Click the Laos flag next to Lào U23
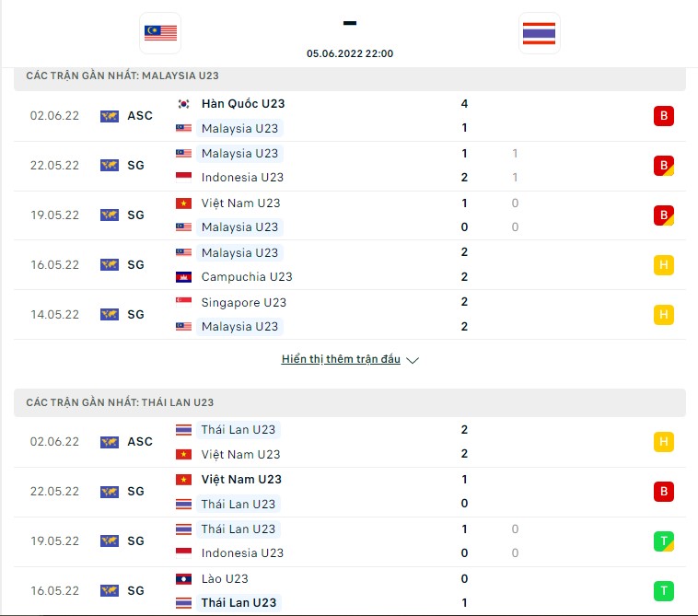698x616 pixels. (x=183, y=578)
